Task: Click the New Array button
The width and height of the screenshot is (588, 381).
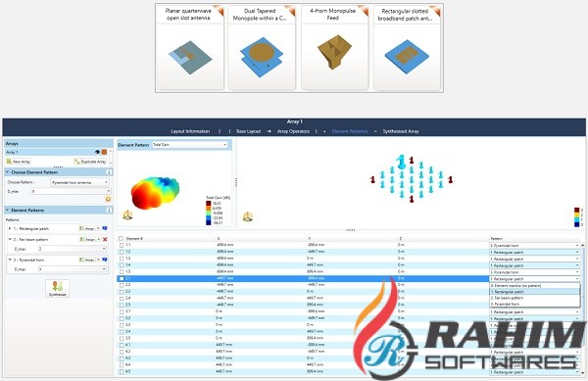Action: pyautogui.click(x=19, y=162)
